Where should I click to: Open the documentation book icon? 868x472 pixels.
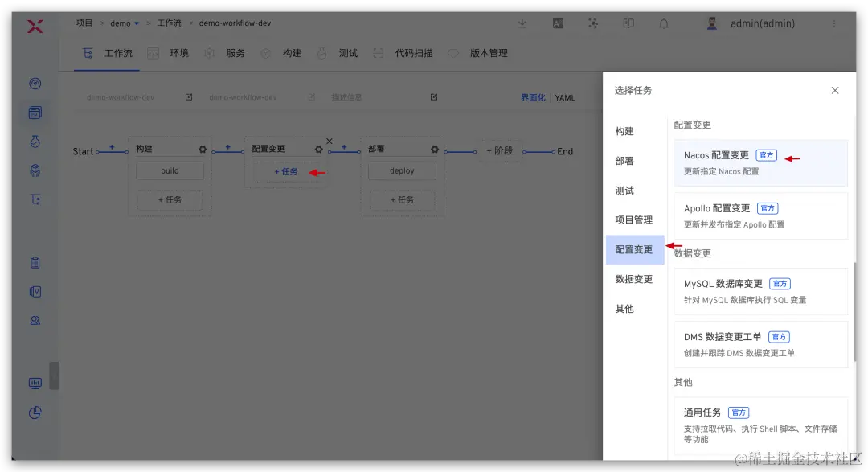(x=628, y=23)
